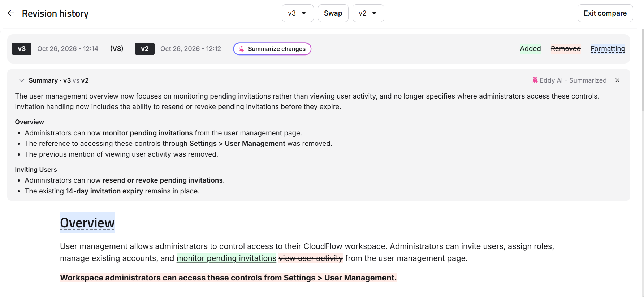Toggle the Removed changes filter
This screenshot has width=644, height=297.
pos(566,49)
